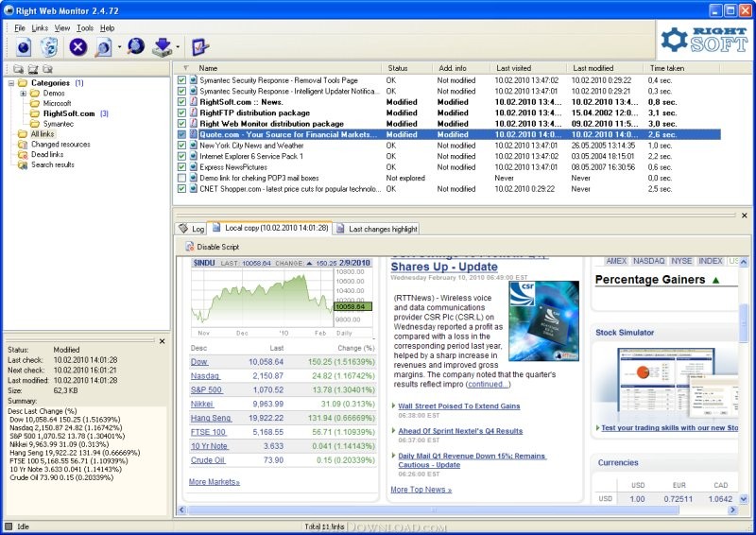This screenshot has width=756, height=535.
Task: Click the stop checking X icon
Action: point(78,47)
